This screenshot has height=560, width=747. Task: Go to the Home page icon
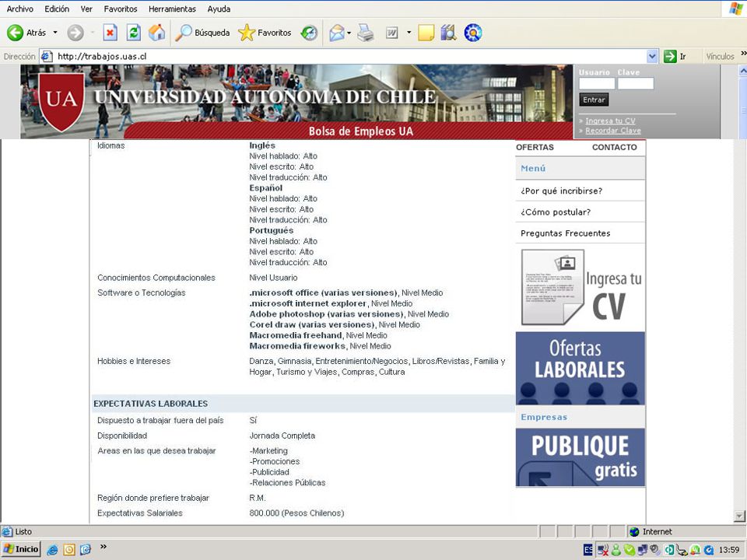[x=156, y=33]
